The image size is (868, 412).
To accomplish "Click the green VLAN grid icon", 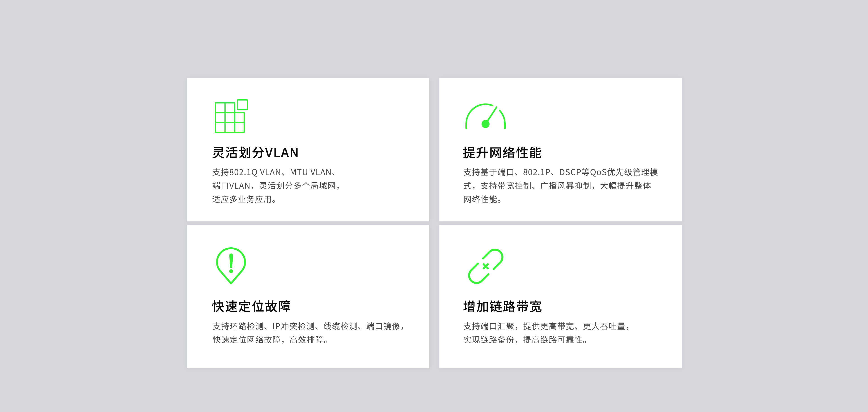I will (x=231, y=116).
